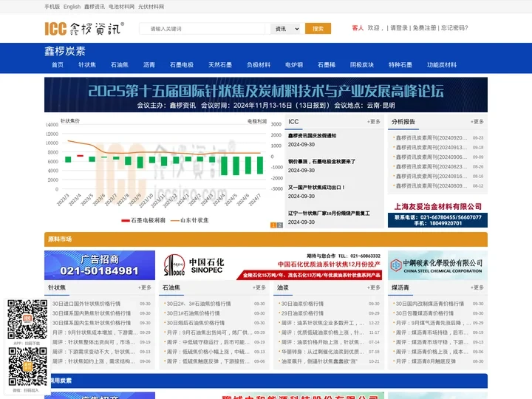This screenshot has height=399, width=532.
Task: Expand +更多 in the ICC panel
Action: [374, 121]
